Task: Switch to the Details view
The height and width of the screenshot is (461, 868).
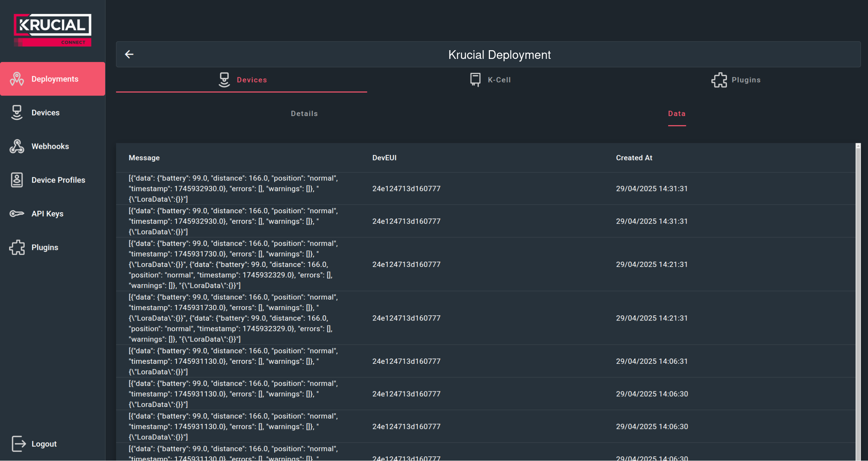Action: click(304, 113)
